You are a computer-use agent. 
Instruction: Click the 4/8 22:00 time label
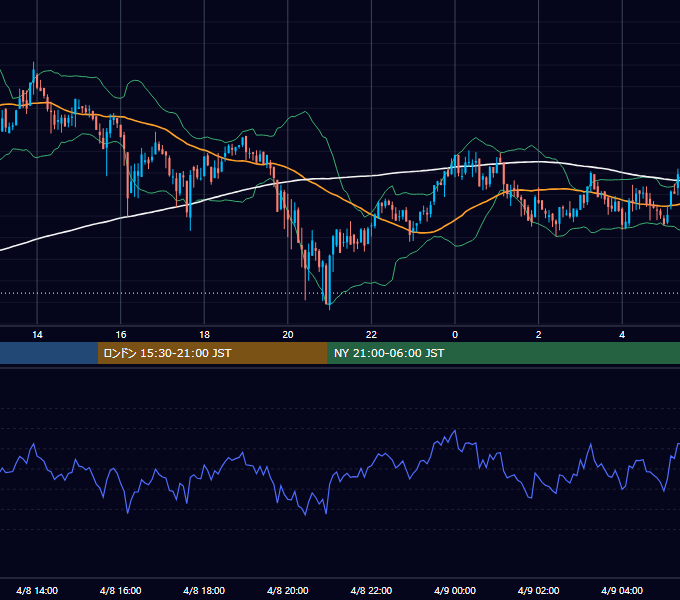pos(371,591)
